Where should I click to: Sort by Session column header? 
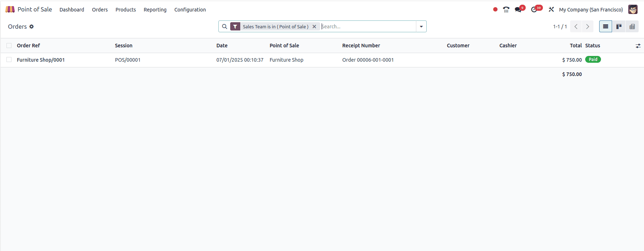point(124,46)
